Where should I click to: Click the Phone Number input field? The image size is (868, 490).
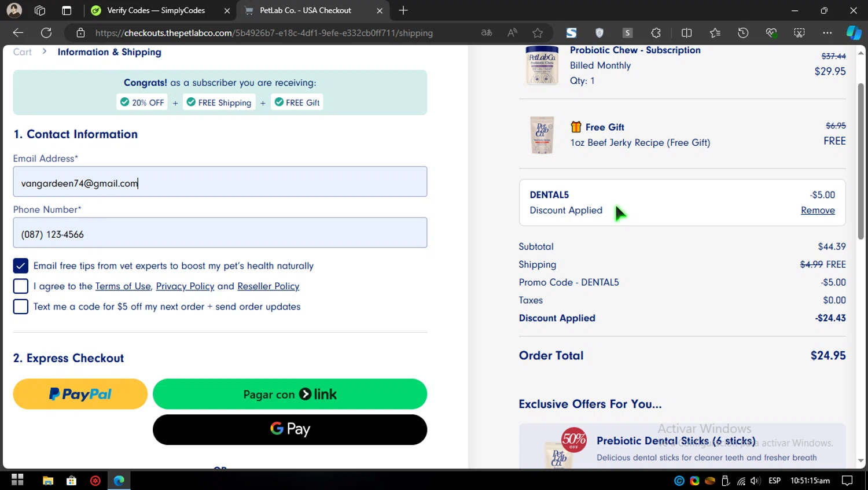220,233
